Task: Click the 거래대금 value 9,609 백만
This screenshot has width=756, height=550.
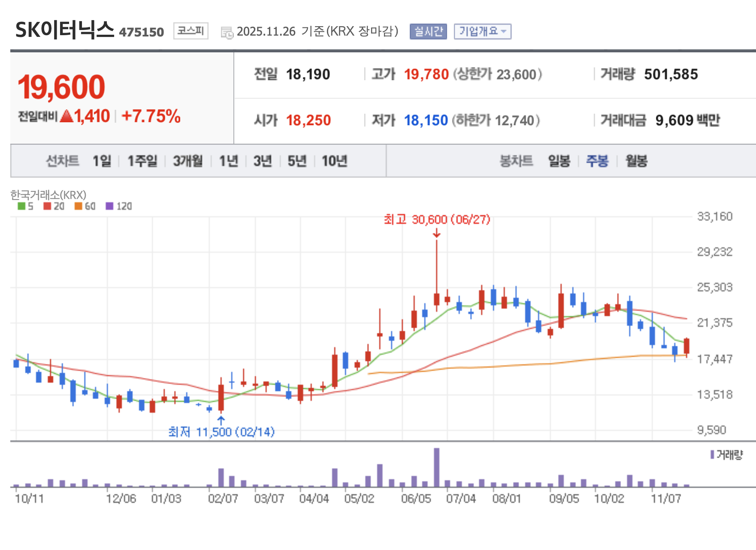Action: pyautogui.click(x=688, y=120)
